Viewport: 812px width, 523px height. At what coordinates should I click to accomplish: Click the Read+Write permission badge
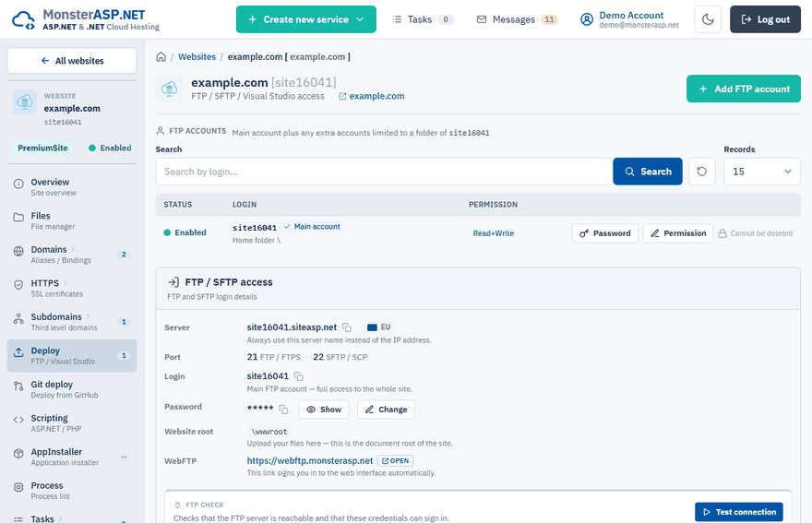[x=493, y=233]
